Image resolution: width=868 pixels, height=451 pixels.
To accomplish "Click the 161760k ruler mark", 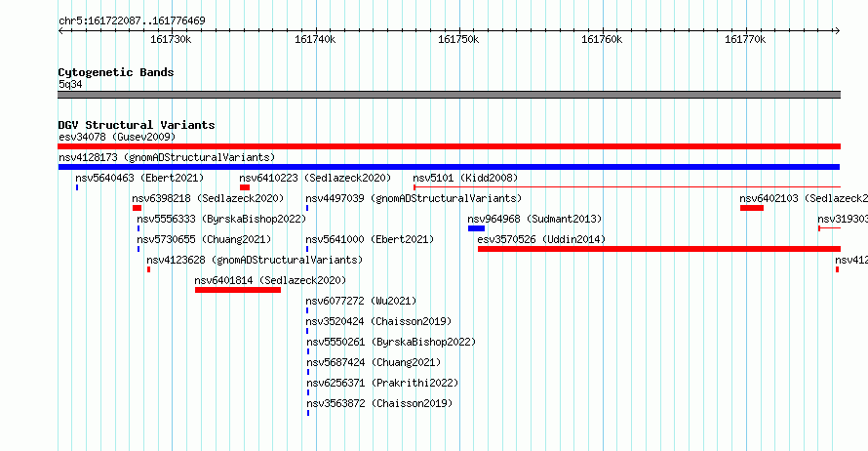I will coord(602,39).
